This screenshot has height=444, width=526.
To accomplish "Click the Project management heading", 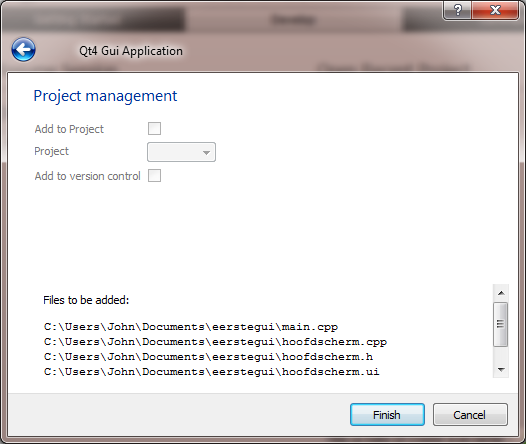I will (105, 96).
